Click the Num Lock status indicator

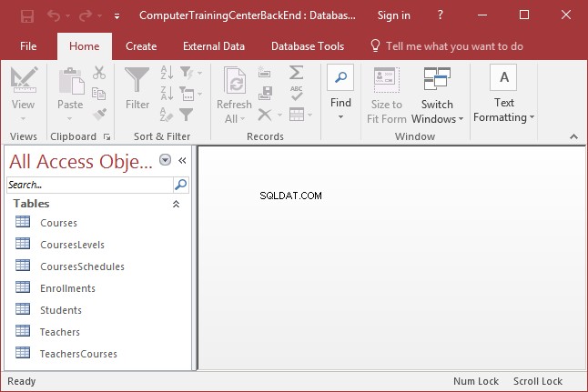(476, 381)
